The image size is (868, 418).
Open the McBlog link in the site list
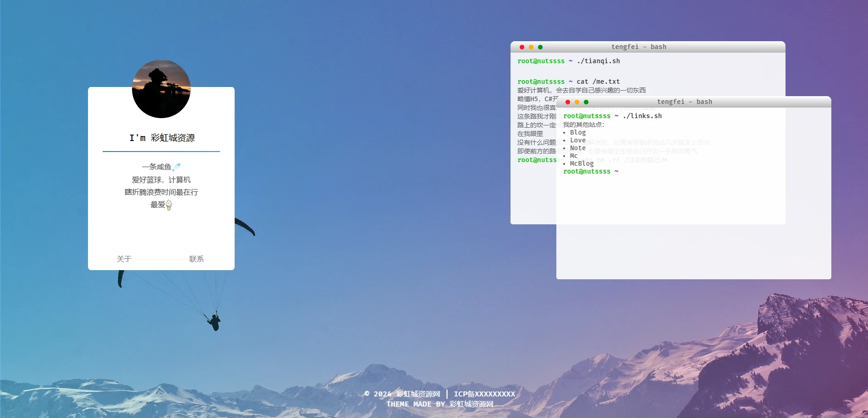coord(582,163)
